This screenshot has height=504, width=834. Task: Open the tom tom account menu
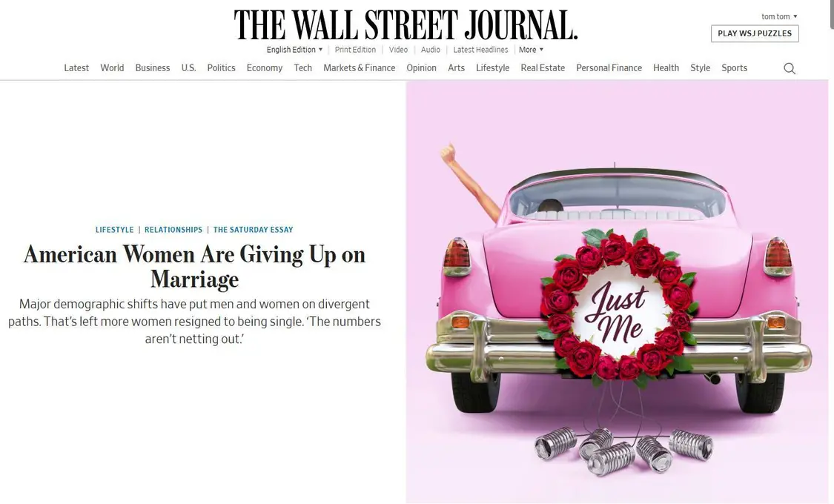779,16
